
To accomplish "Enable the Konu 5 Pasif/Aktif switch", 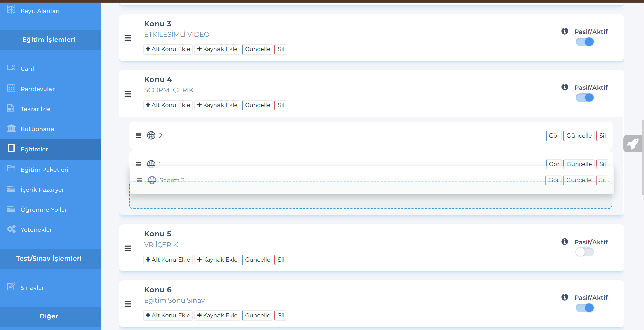I will click(x=584, y=252).
